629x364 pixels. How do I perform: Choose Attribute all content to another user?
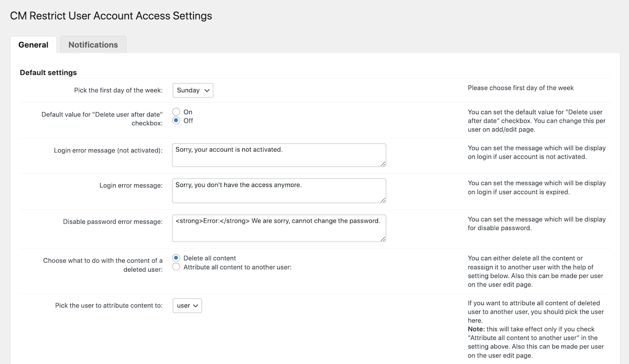pos(177,267)
